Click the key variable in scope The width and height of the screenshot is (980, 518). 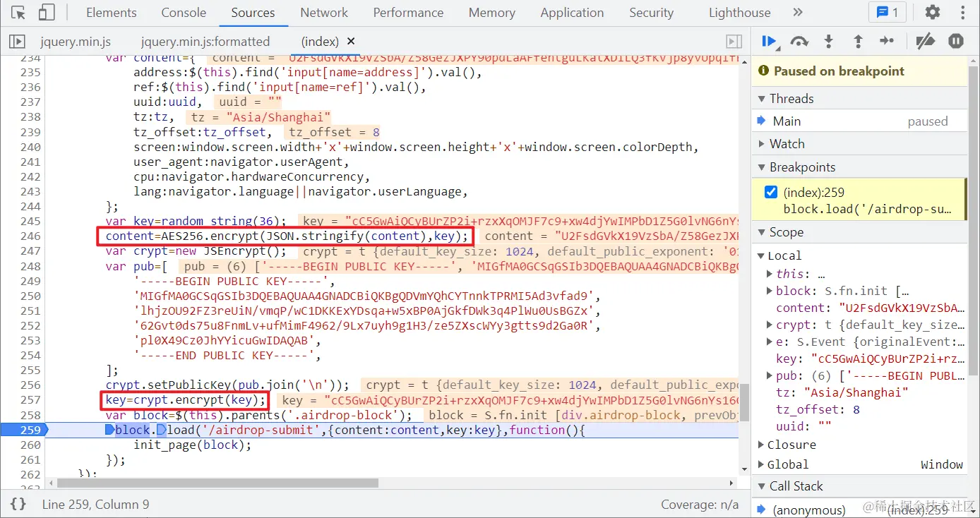click(x=870, y=359)
